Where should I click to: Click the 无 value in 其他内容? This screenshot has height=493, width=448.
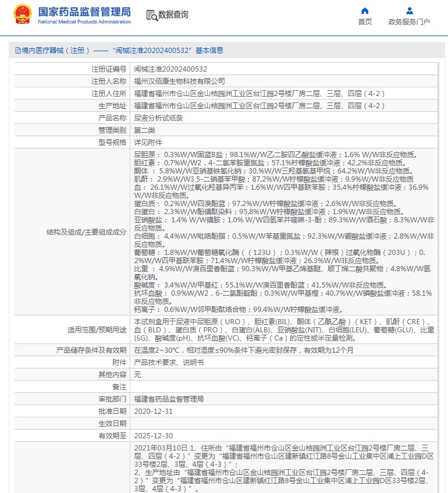coord(137,375)
